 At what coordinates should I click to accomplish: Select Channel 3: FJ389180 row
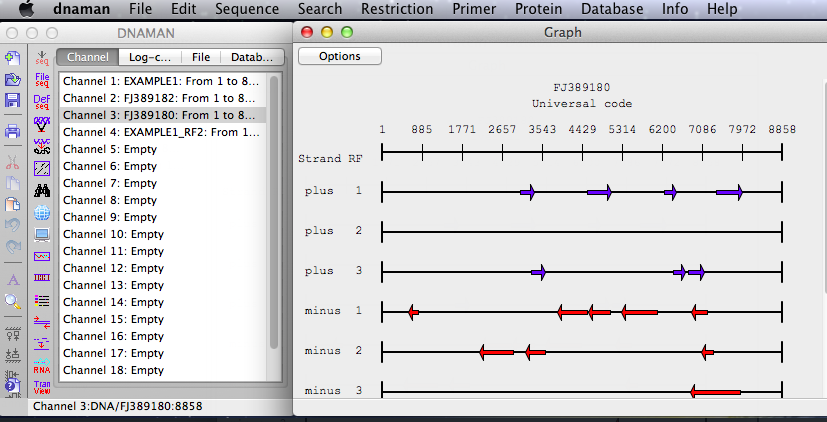point(162,115)
